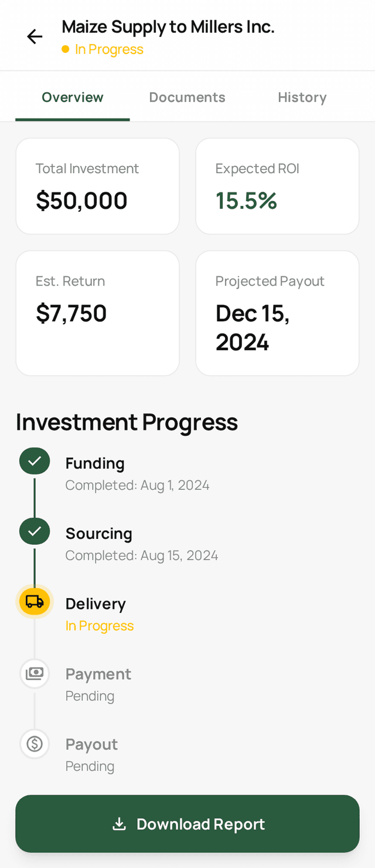Click the Projected Payout Dec 15 card
Viewport: 375px width, 868px height.
[x=277, y=313]
